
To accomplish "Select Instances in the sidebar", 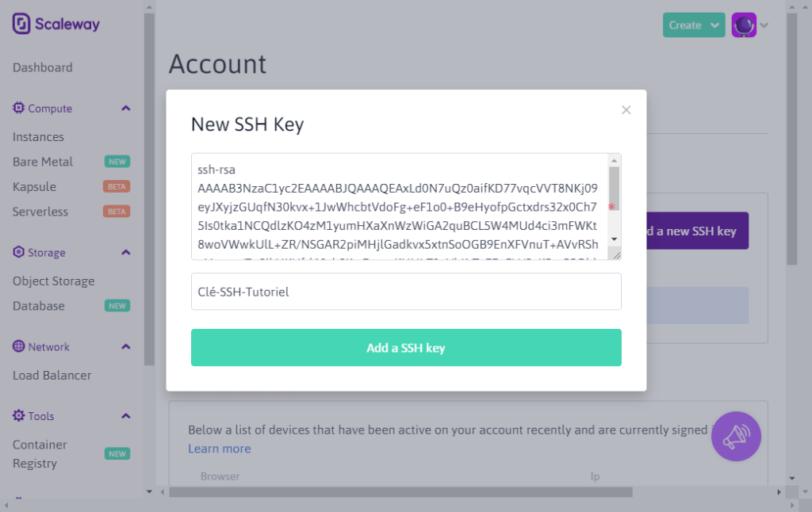I will tap(38, 137).
